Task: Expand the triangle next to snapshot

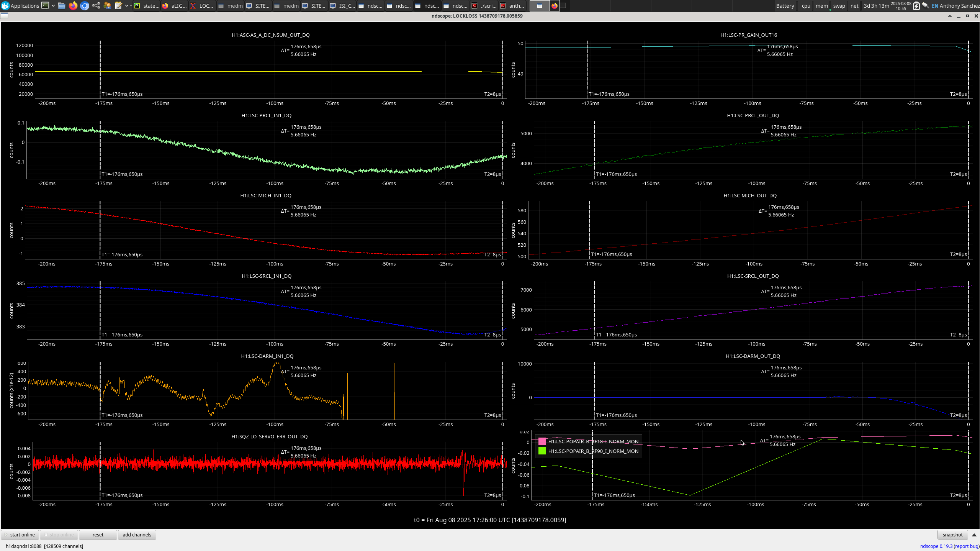Action: point(974,535)
